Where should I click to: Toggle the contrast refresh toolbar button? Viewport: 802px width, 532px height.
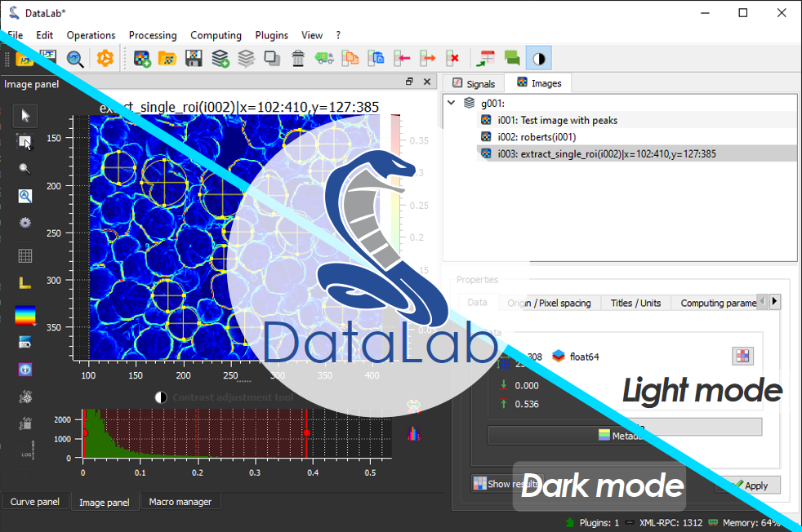[x=538, y=58]
